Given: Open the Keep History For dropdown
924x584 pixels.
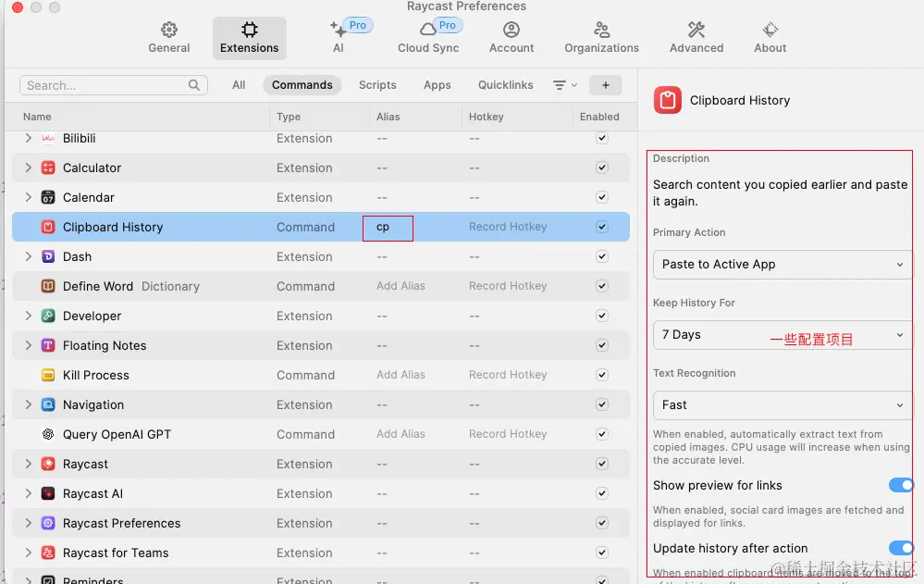Looking at the screenshot, I should click(x=782, y=334).
